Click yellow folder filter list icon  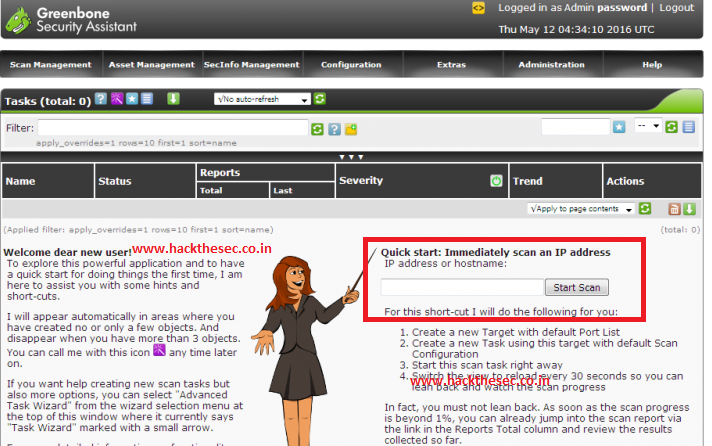coord(351,129)
